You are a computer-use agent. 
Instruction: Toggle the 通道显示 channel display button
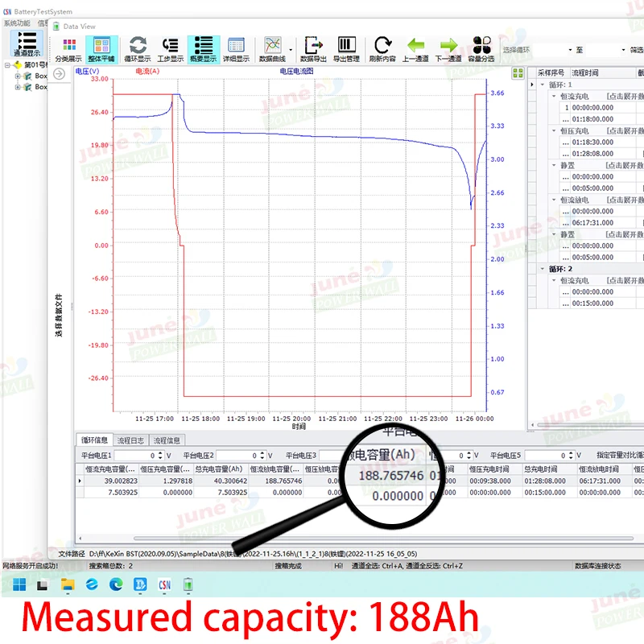[26, 43]
